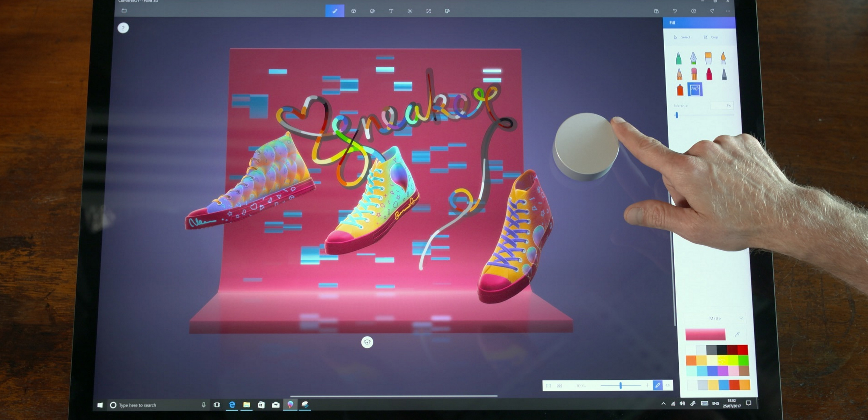868x420 pixels.
Task: Open the Canvas resize tab
Action: 428,11
